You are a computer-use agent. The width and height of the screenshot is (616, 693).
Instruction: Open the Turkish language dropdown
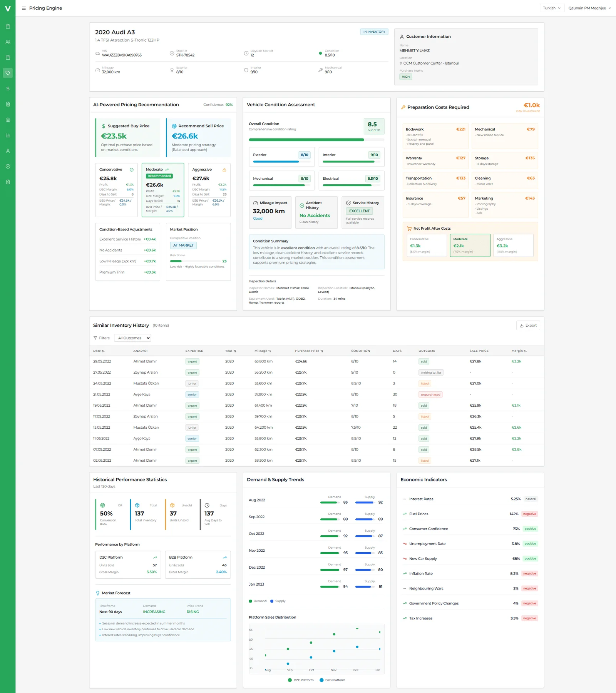[551, 8]
